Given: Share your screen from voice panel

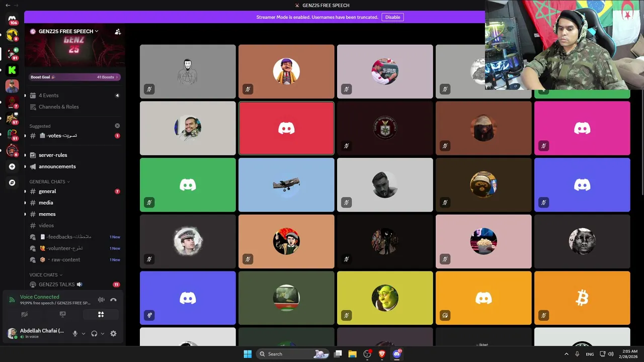Looking at the screenshot, I should pyautogui.click(x=62, y=314).
